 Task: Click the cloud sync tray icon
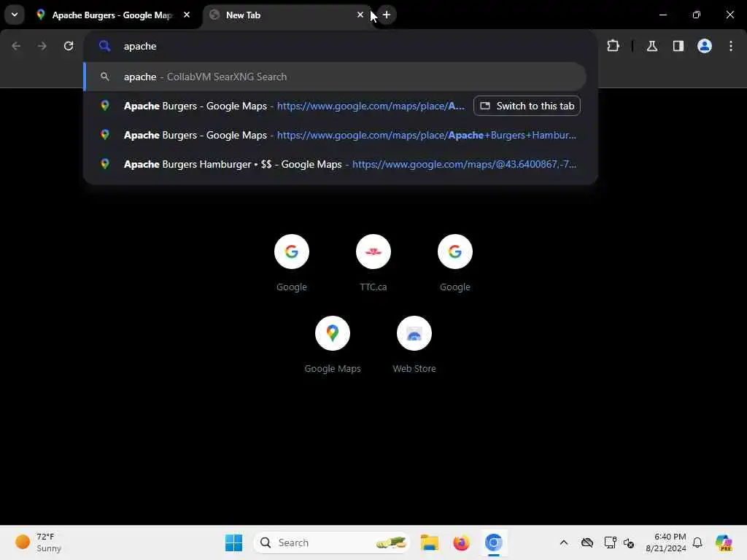coord(587,542)
